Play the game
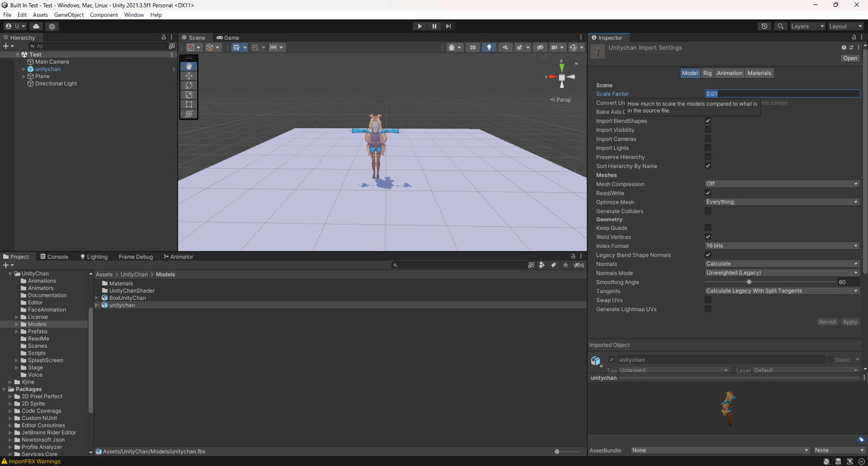The image size is (868, 466). (x=420, y=26)
